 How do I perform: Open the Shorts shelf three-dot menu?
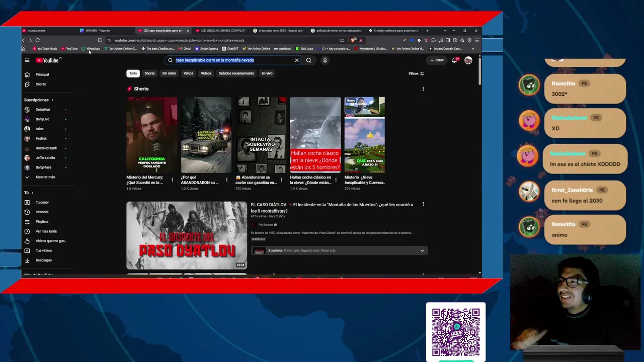pos(423,89)
